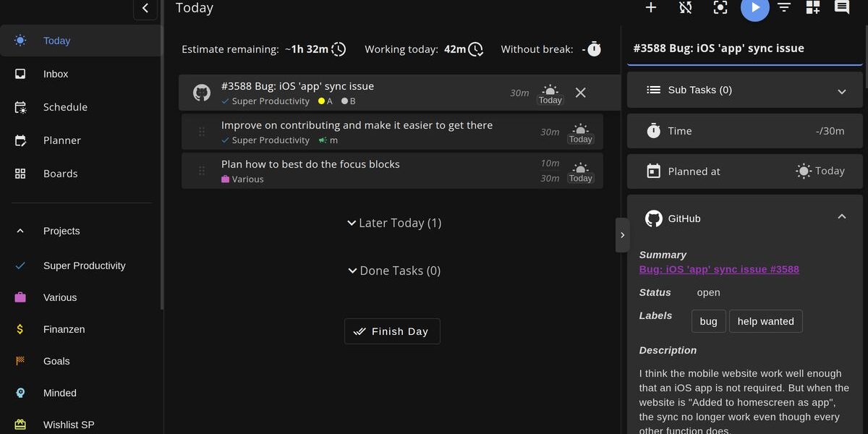The image size is (868, 434).
Task: Click GitHub icon on task #3588
Action: [202, 93]
